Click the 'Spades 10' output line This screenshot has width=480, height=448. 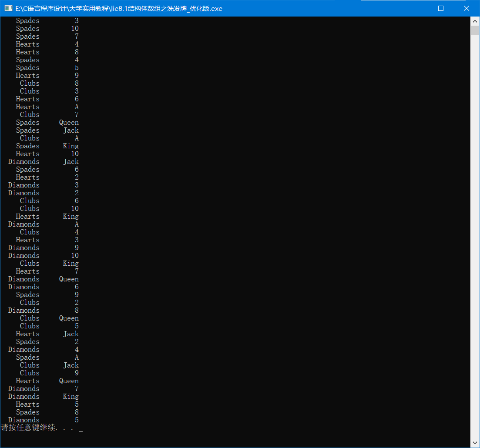tap(47, 28)
